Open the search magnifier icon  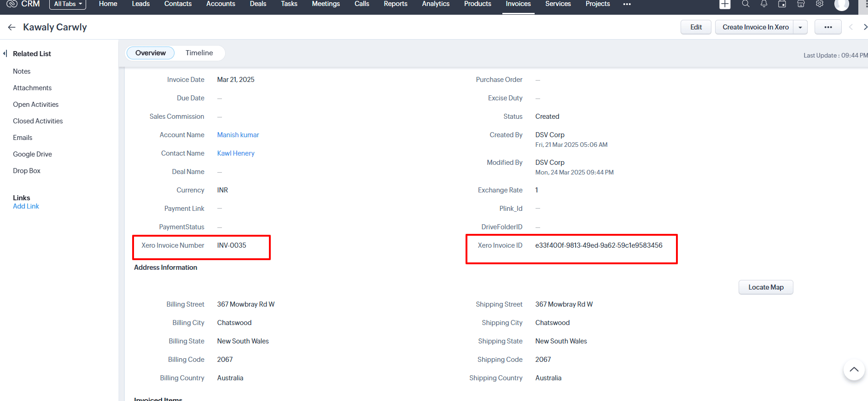pyautogui.click(x=746, y=4)
